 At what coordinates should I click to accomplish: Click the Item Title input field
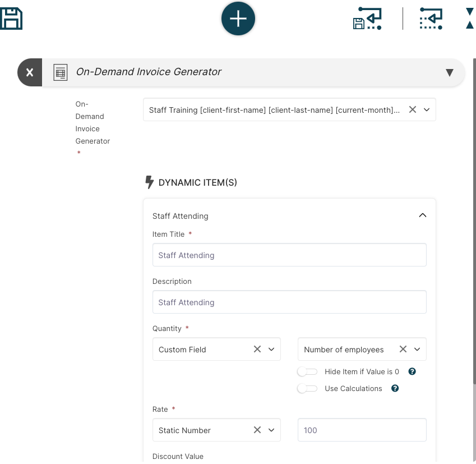(x=289, y=255)
